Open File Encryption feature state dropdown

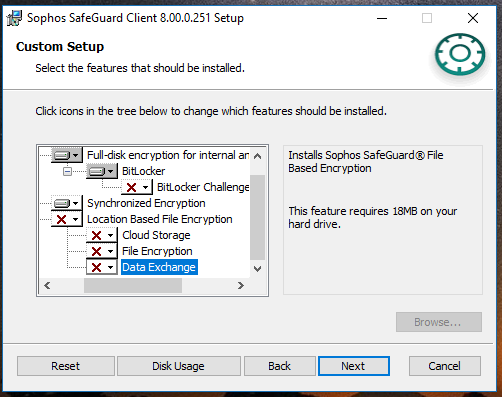point(102,251)
